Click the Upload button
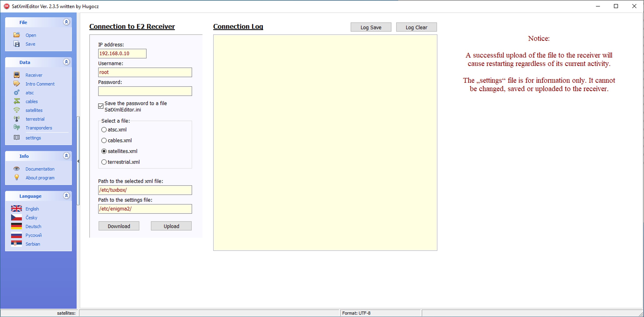 [171, 226]
